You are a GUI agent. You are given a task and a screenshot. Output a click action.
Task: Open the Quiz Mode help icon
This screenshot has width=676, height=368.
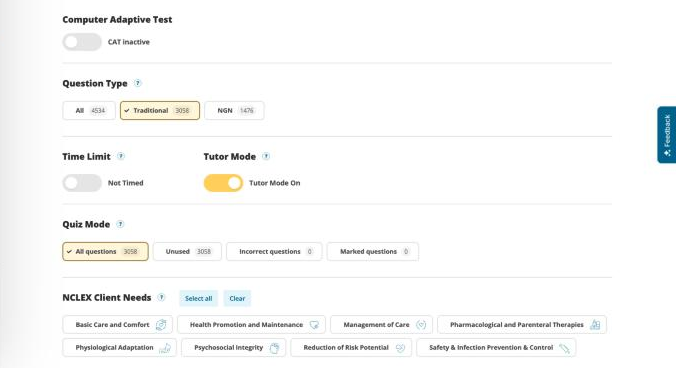[x=120, y=224]
